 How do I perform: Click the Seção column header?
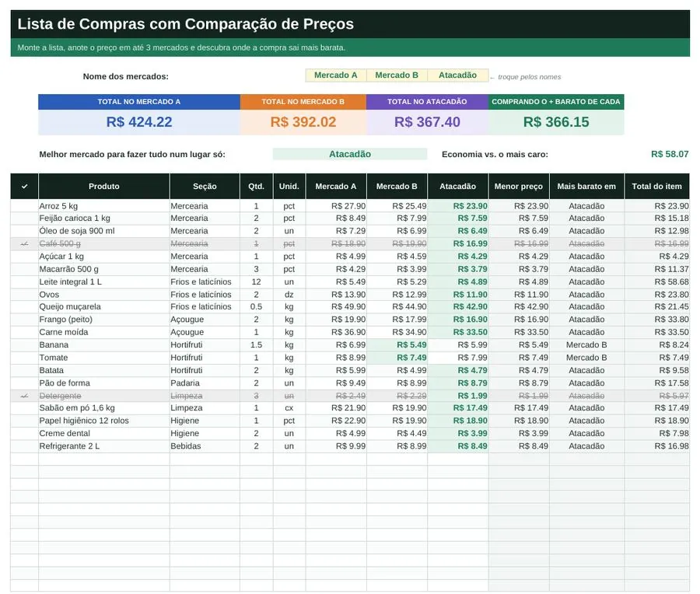click(x=205, y=187)
